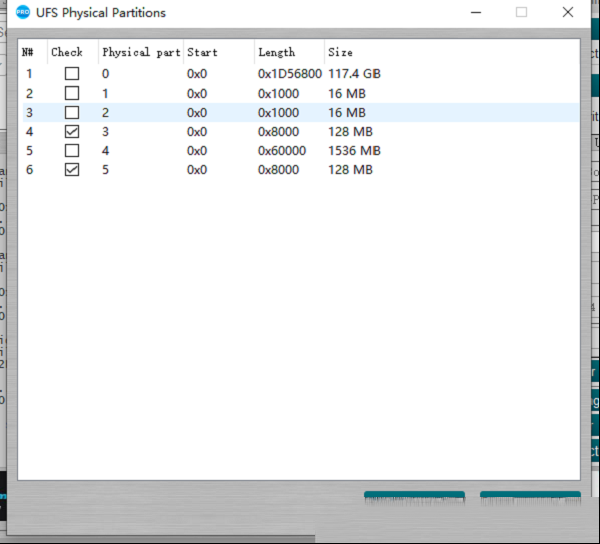The image size is (600, 544).
Task: Select the 117.4 GB size cell
Action: (354, 73)
